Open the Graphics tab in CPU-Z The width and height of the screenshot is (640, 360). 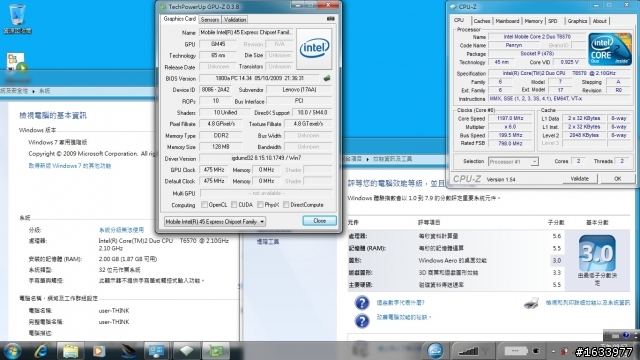pos(577,21)
